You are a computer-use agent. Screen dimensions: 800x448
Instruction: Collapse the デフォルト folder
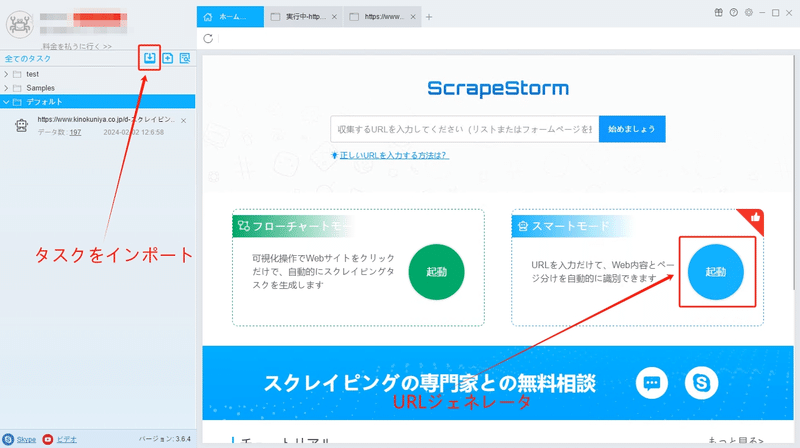coord(6,102)
